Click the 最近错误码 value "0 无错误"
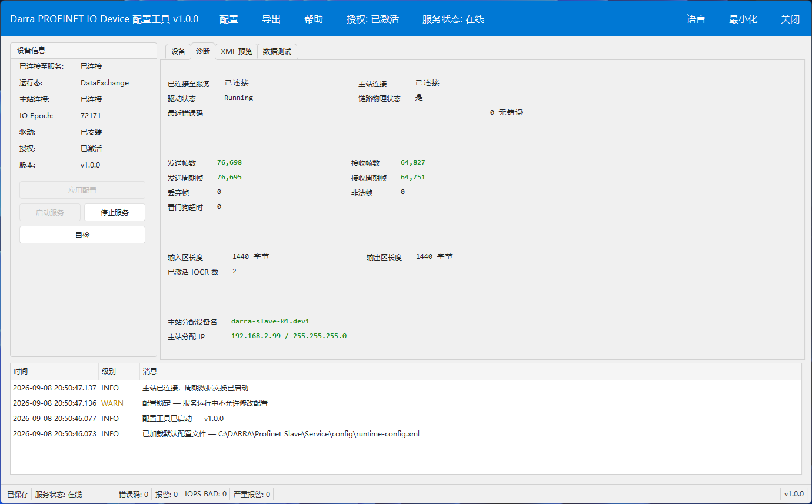Image resolution: width=812 pixels, height=504 pixels. 506,112
